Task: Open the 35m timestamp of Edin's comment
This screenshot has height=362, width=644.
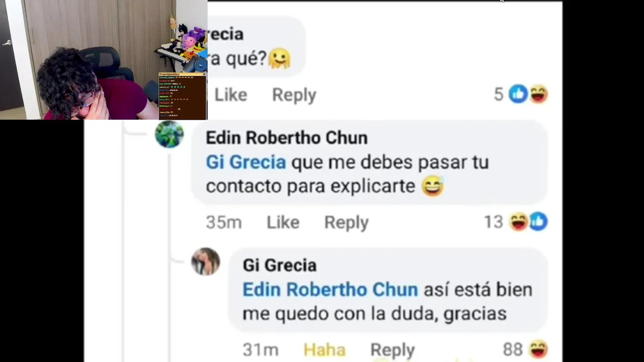Action: click(x=223, y=222)
